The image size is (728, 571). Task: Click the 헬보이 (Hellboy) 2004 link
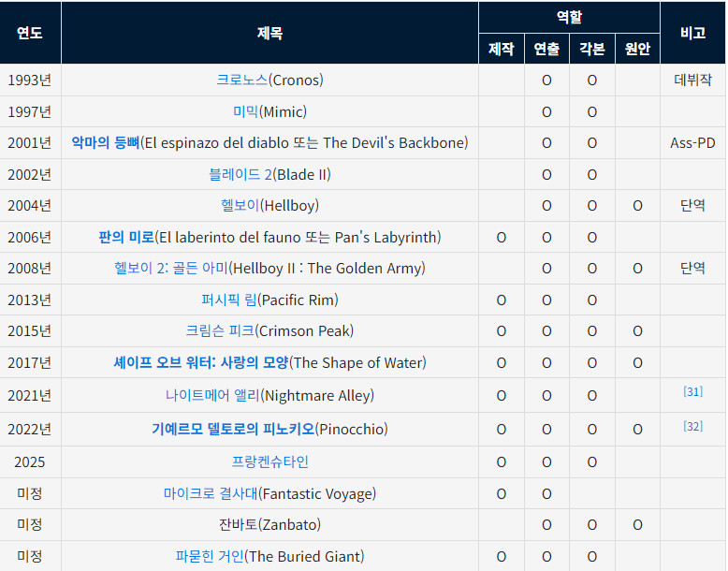(240, 205)
